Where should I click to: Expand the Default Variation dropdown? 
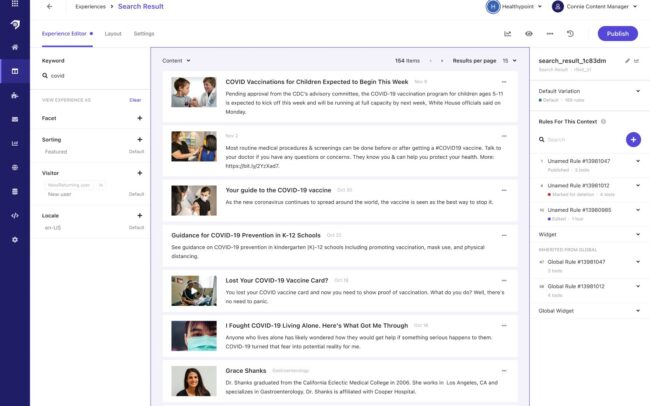tap(638, 90)
